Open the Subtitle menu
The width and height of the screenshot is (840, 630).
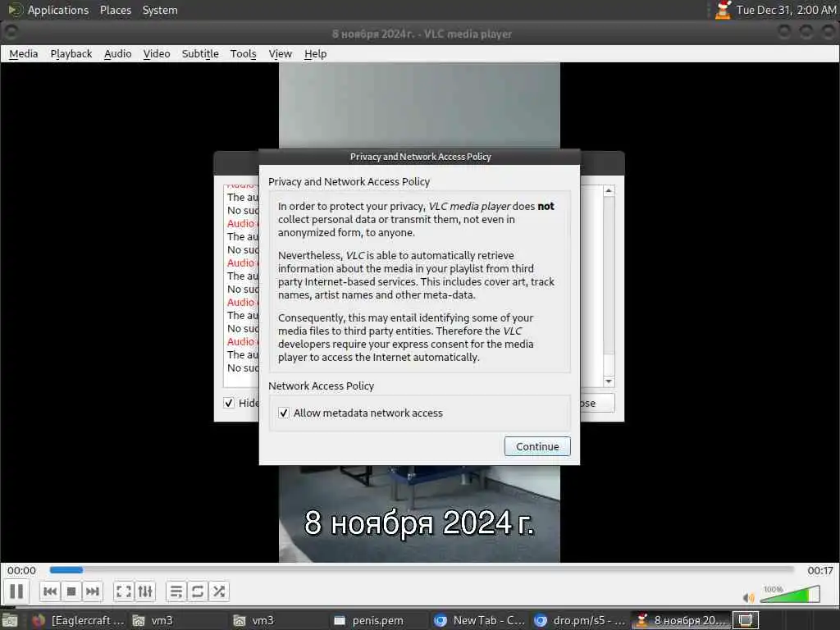pyautogui.click(x=200, y=53)
